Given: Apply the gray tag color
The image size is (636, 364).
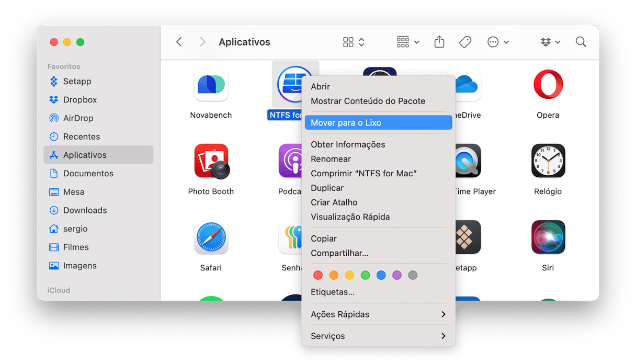Looking at the screenshot, I should (413, 275).
